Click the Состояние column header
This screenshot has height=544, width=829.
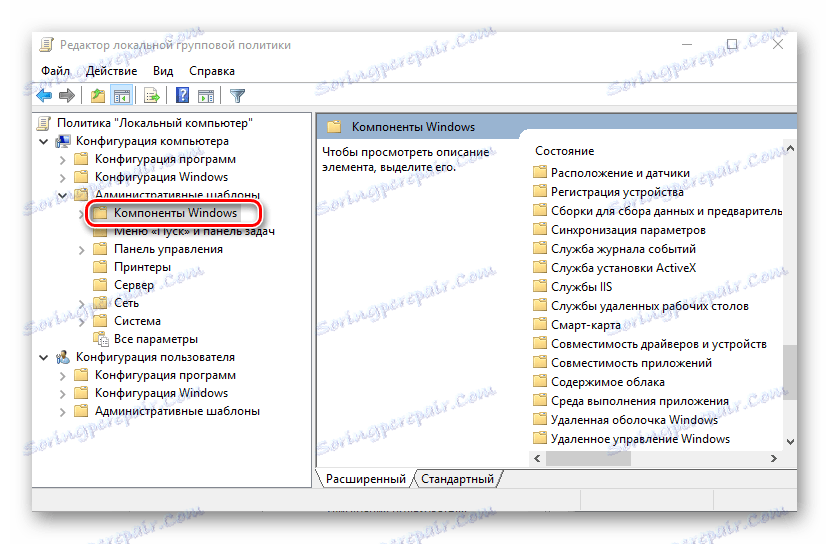(x=565, y=151)
